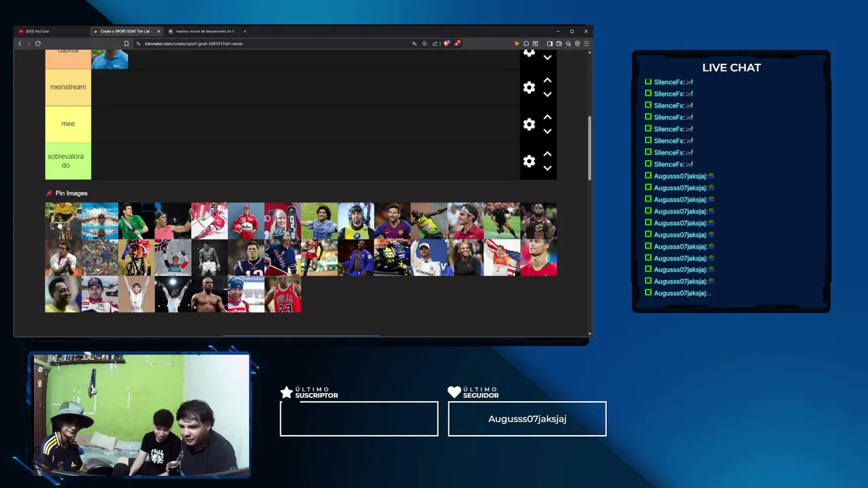868x488 pixels.
Task: Select the athlete holding American flag image
Action: 502,258
